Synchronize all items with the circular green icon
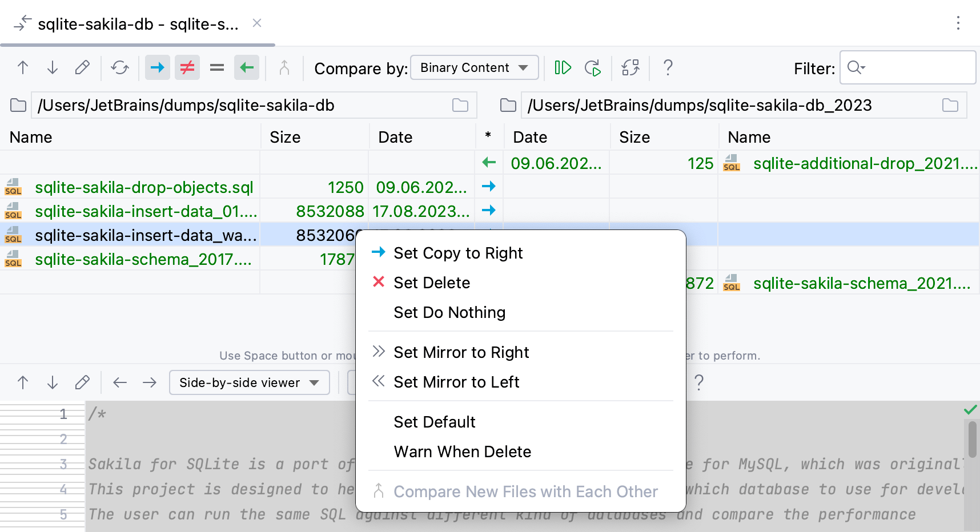The width and height of the screenshot is (980, 532). tap(593, 67)
